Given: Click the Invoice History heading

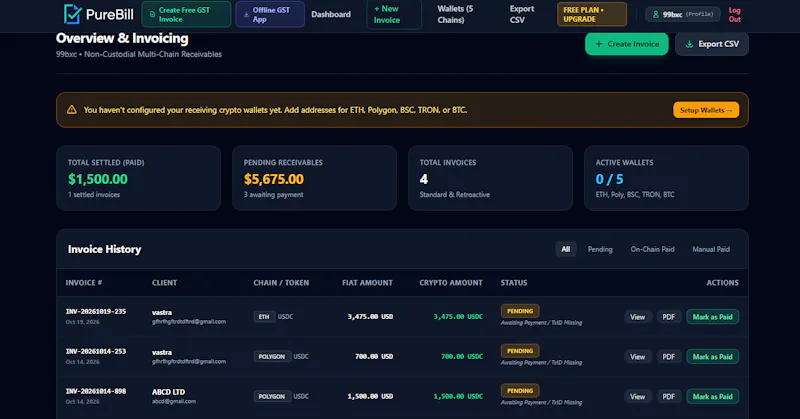Looking at the screenshot, I should [105, 249].
